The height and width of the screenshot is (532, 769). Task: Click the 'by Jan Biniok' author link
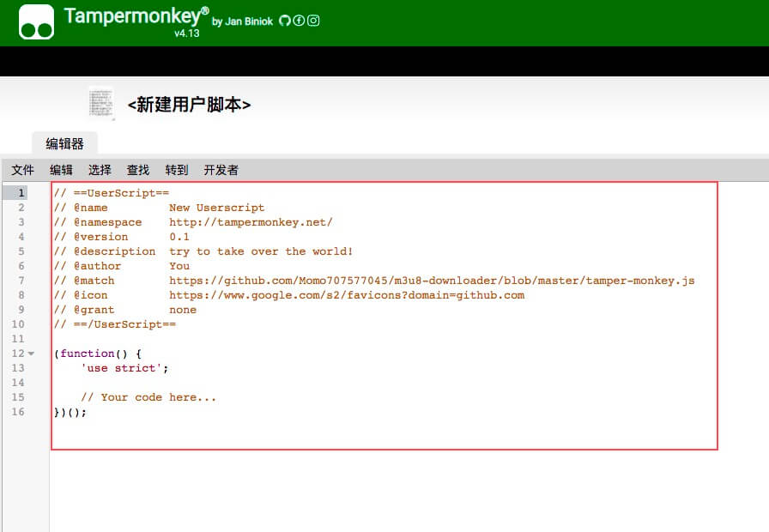coord(242,21)
